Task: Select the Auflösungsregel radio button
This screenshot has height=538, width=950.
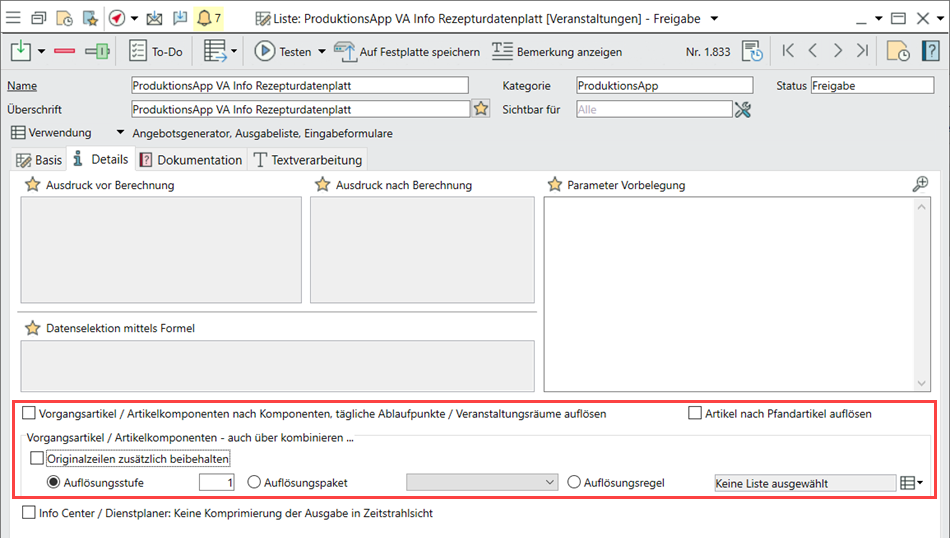Action: [574, 482]
